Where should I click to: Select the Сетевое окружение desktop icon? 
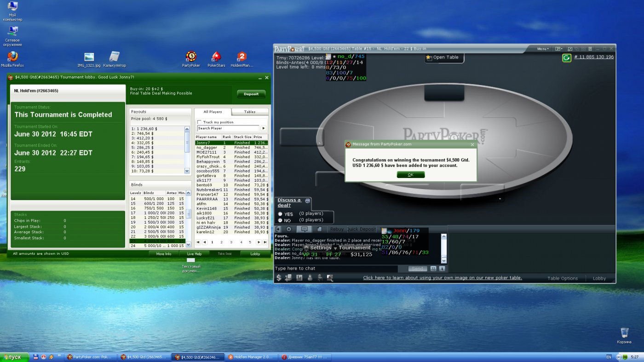pos(12,37)
